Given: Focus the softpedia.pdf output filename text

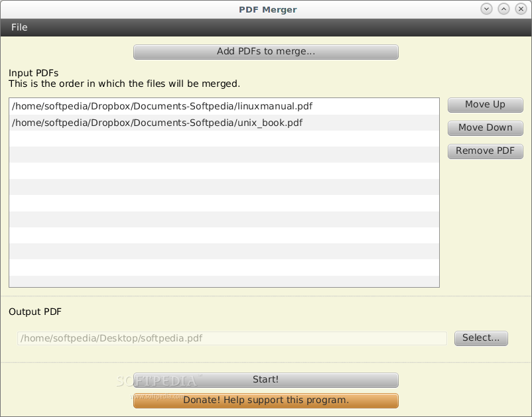Looking at the screenshot, I should tap(231, 338).
